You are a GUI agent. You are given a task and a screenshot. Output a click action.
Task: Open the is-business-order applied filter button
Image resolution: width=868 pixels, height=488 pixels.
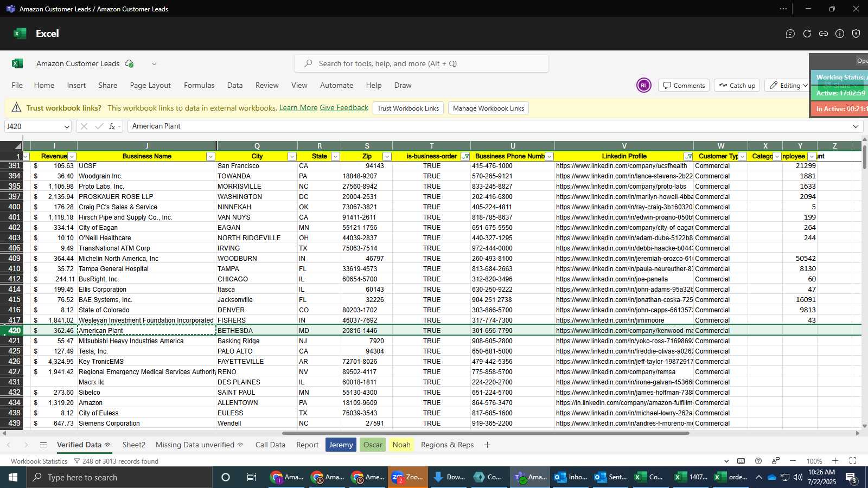click(x=465, y=156)
